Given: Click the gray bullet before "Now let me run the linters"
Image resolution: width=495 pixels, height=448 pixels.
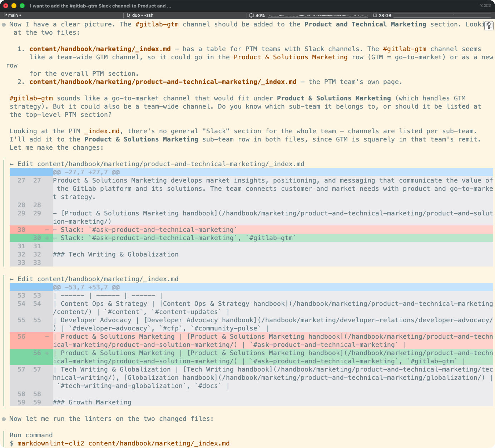Looking at the screenshot, I should [x=4, y=419].
